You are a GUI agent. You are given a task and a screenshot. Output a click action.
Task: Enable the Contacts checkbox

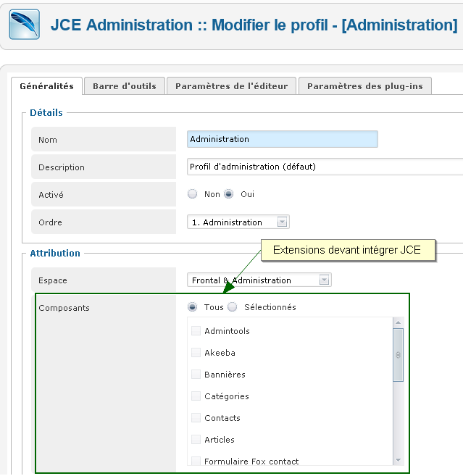tap(196, 418)
